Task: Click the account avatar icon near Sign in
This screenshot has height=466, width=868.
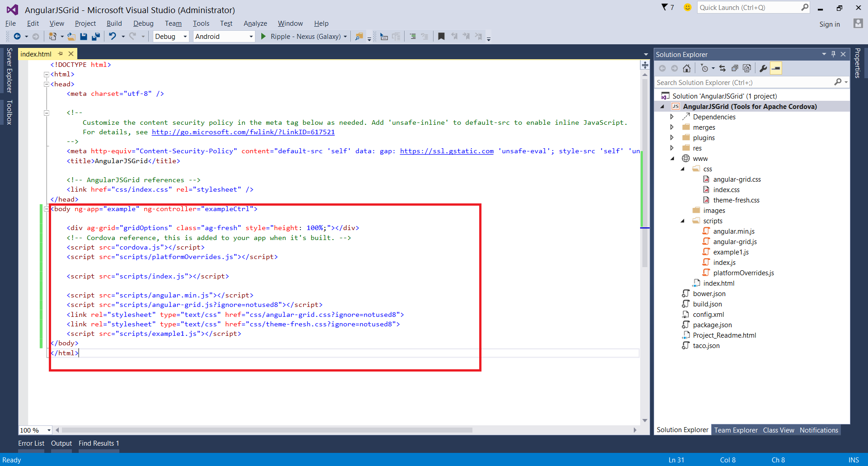Action: (x=858, y=24)
